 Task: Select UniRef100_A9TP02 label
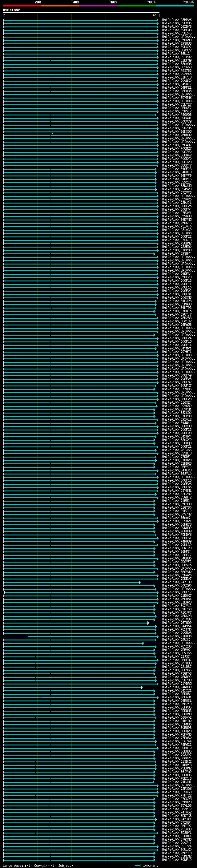[x=177, y=57]
